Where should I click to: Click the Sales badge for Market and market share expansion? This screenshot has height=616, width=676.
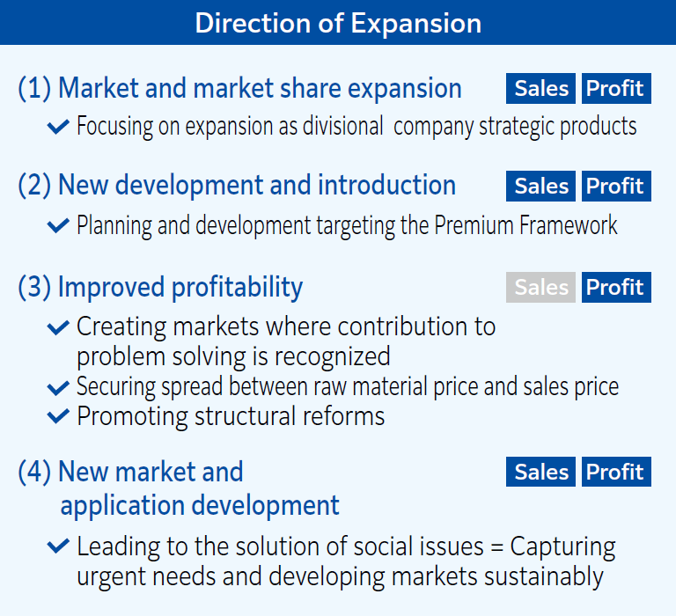[x=540, y=88]
